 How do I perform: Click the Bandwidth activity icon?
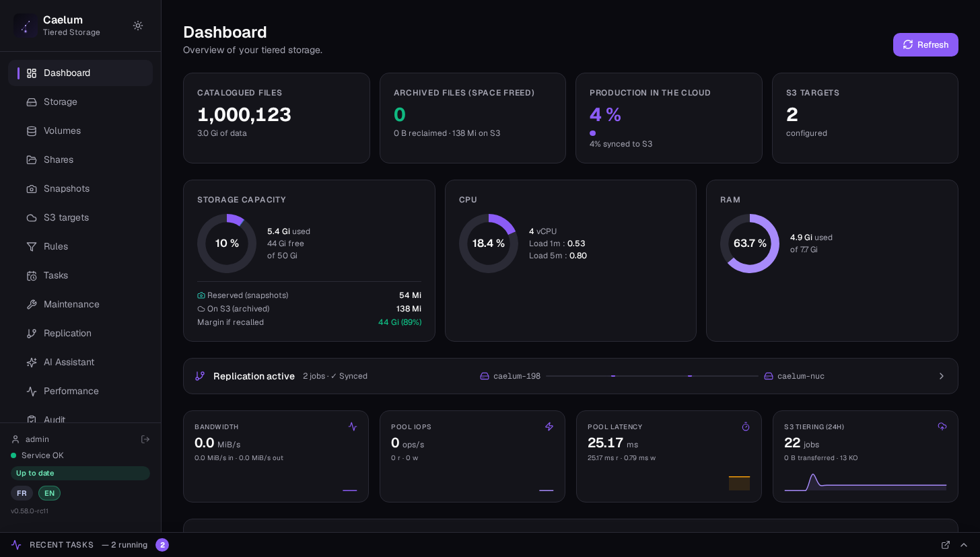pos(353,426)
